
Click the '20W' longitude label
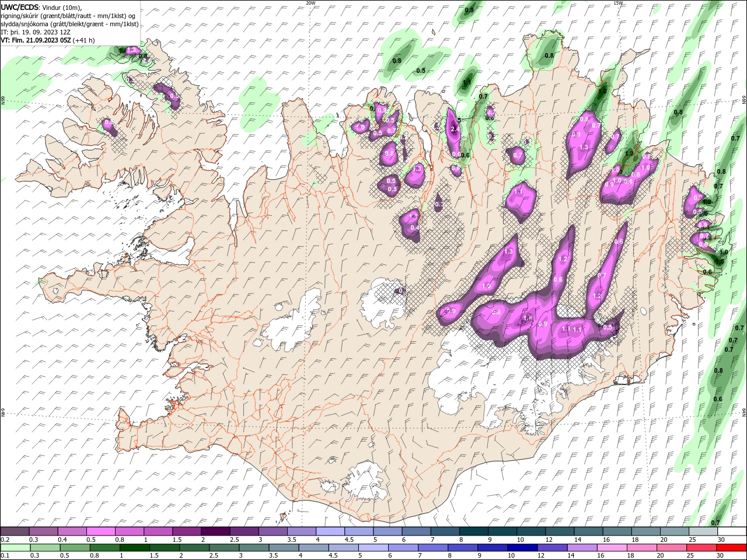pos(310,2)
